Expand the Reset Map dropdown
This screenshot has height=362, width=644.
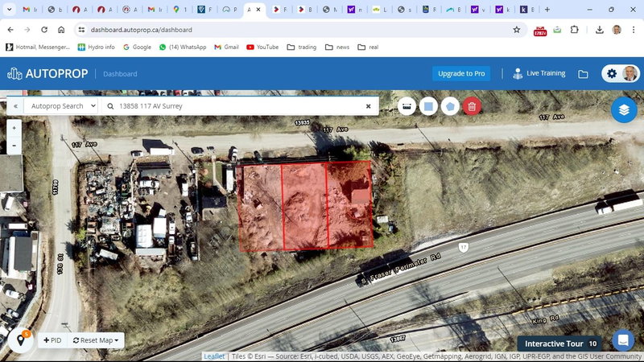[96, 340]
